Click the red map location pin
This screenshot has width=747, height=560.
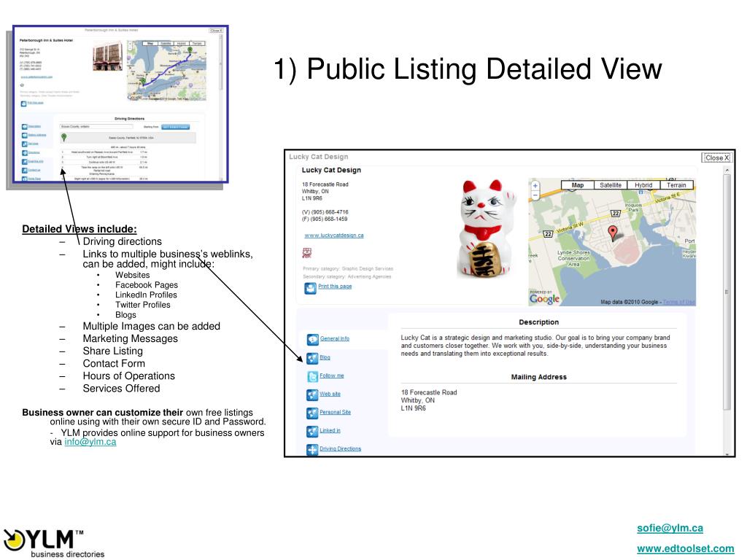pos(613,233)
